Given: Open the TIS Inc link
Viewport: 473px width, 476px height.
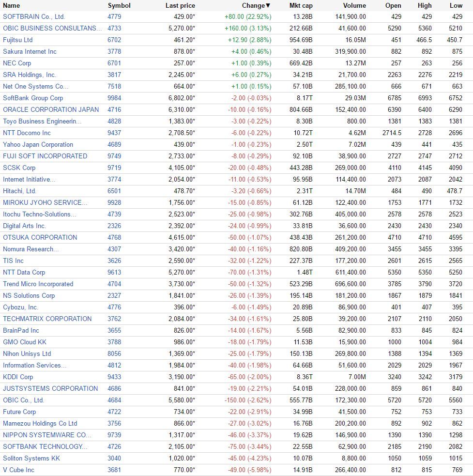Looking at the screenshot, I should coord(13,261).
